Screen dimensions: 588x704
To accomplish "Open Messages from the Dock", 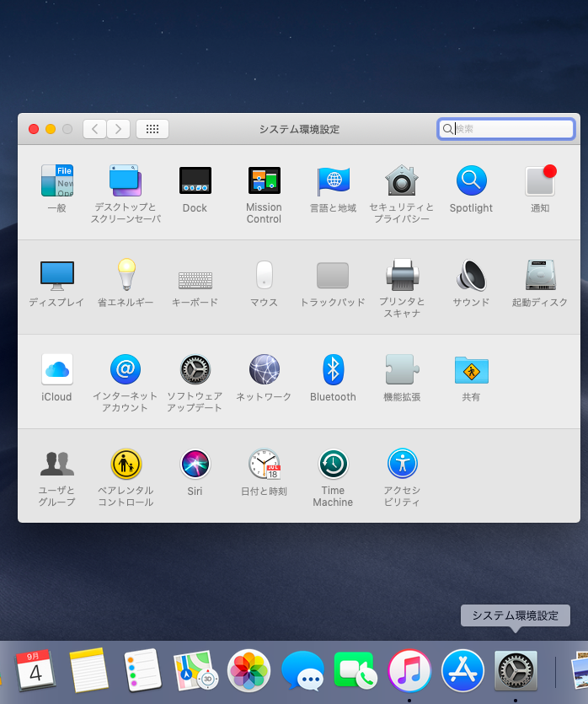I will [x=302, y=671].
